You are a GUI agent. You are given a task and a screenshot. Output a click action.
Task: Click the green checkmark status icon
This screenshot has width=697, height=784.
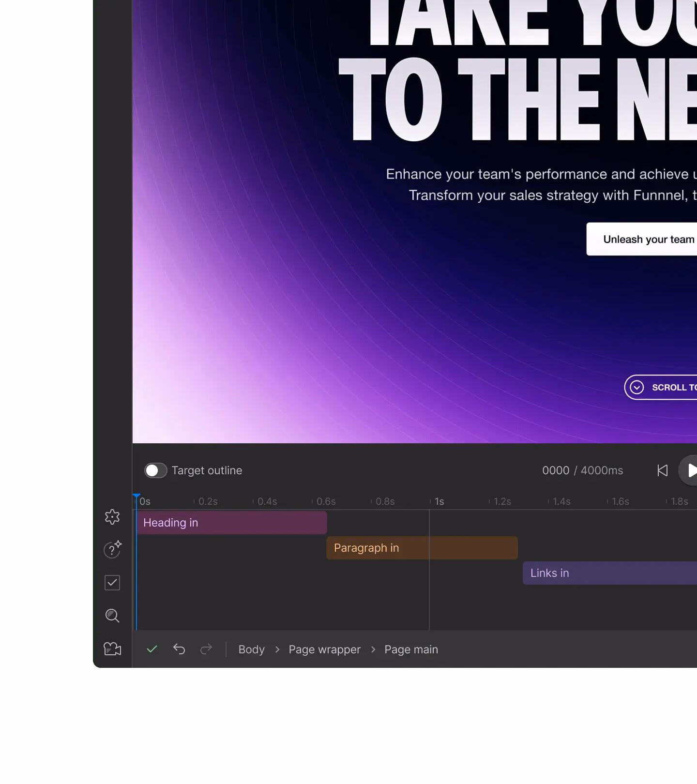[x=152, y=649]
